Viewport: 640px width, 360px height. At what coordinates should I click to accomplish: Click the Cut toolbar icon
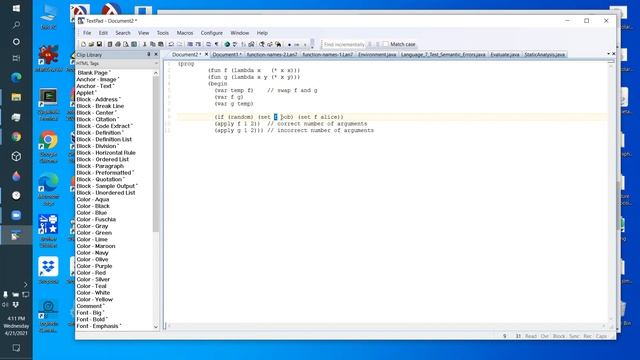point(145,44)
